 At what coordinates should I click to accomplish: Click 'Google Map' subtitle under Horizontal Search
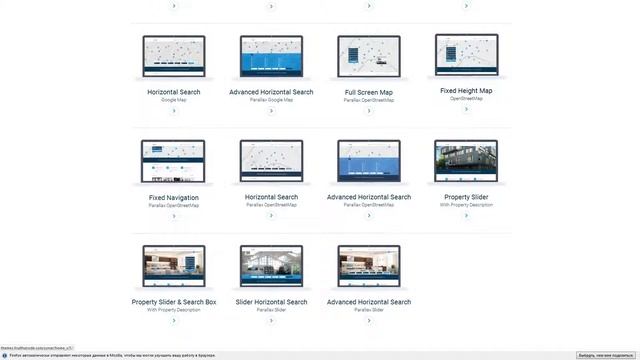174,100
